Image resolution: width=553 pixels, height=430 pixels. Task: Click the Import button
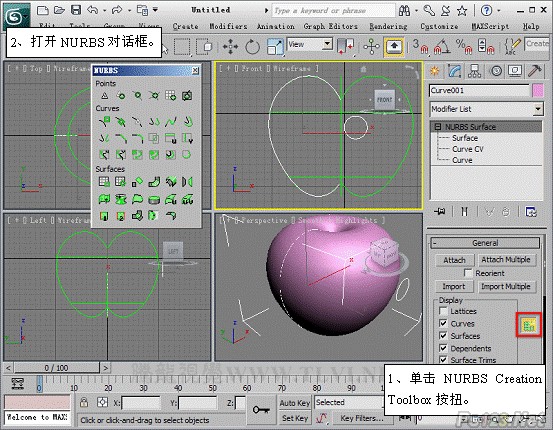(454, 286)
